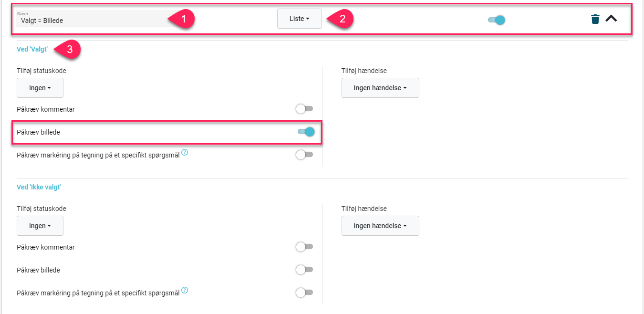Open Ingen hændelse dropdown under Ved 'Valgt'
The height and width of the screenshot is (314, 644).
[380, 88]
